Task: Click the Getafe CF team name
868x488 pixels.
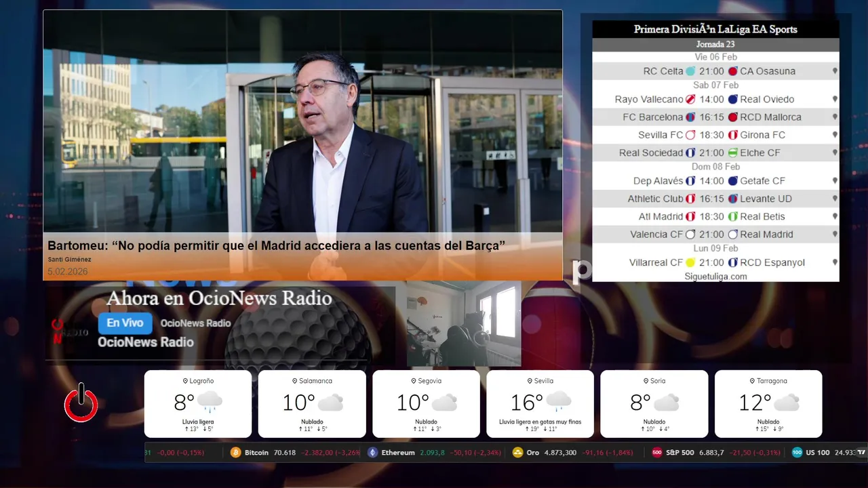Action: [x=763, y=181]
